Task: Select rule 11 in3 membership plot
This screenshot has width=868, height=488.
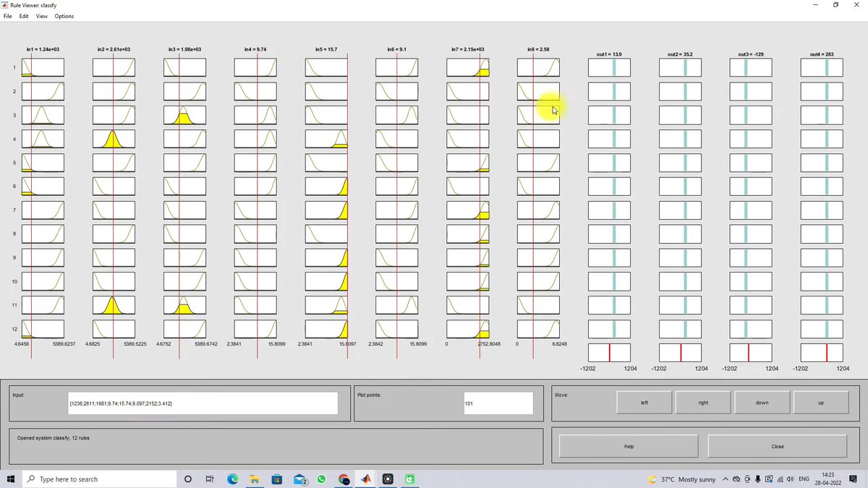Action: click(184, 305)
